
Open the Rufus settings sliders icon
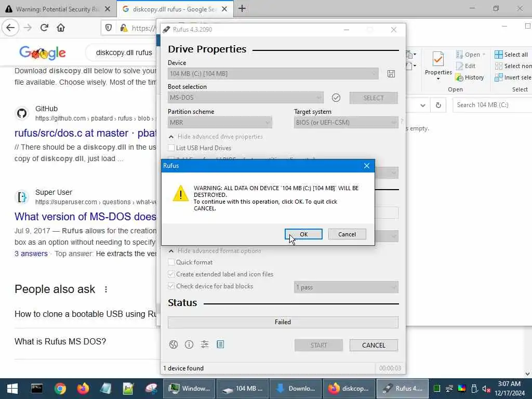coord(205,345)
